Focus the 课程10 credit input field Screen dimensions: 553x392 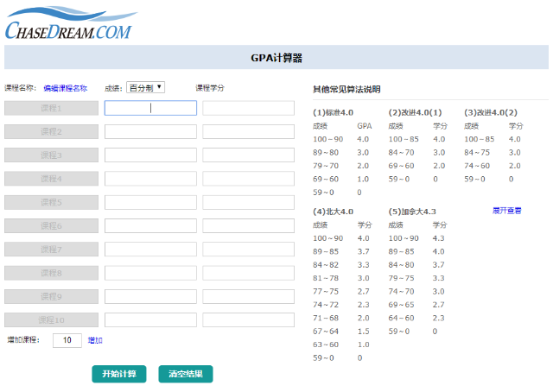click(248, 319)
